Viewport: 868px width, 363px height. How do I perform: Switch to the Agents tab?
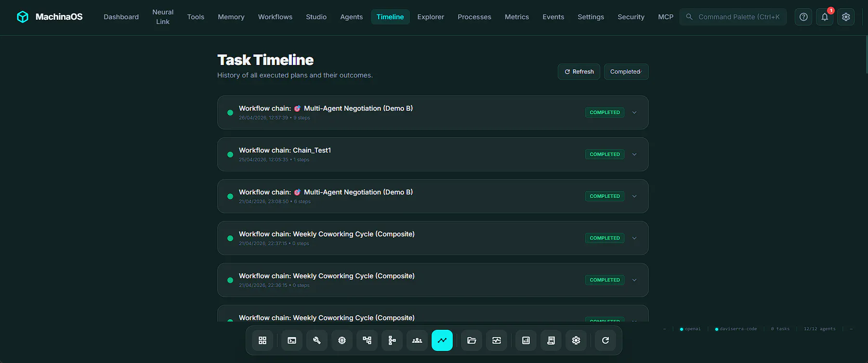[x=352, y=17]
